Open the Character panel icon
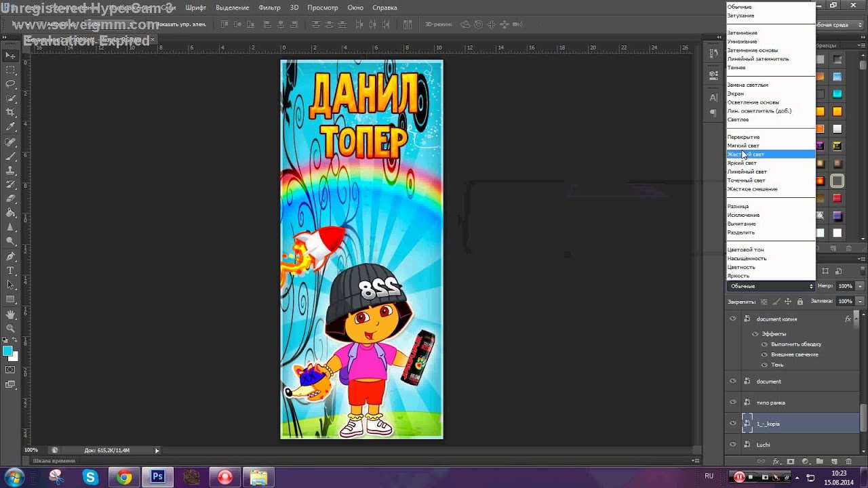The image size is (868, 488). pos(713,98)
